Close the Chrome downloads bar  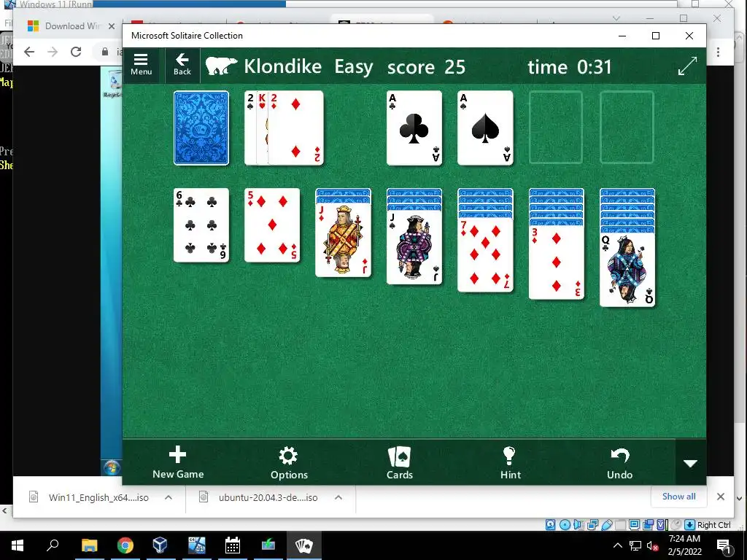pyautogui.click(x=721, y=496)
